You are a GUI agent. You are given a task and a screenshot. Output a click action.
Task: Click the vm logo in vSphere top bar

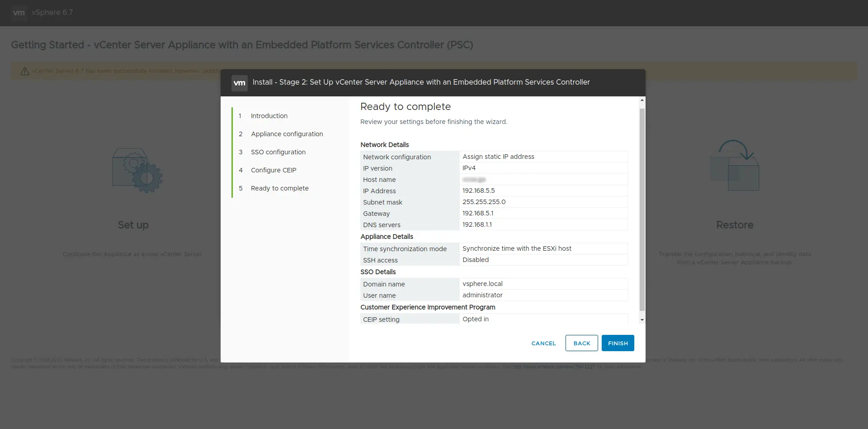click(19, 13)
